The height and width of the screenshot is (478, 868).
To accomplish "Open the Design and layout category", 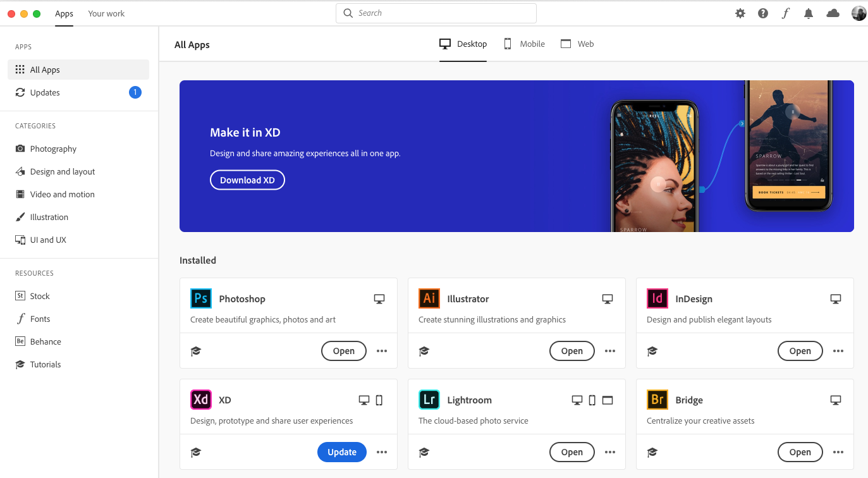I will [x=78, y=171].
